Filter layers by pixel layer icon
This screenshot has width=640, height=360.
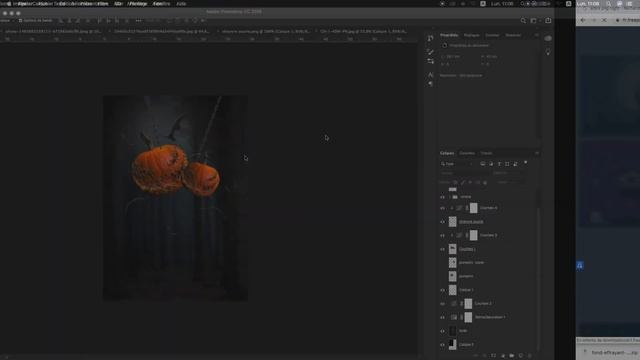[483, 164]
